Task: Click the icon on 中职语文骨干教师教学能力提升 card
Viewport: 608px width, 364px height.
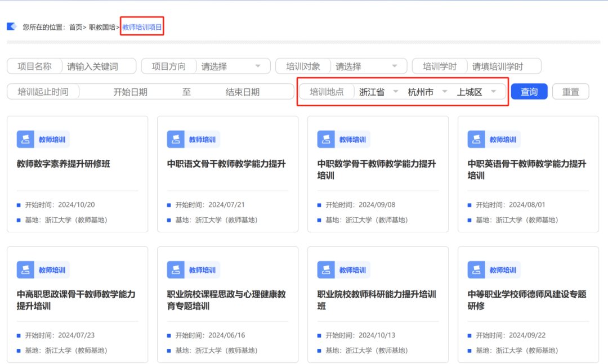Action: click(176, 140)
